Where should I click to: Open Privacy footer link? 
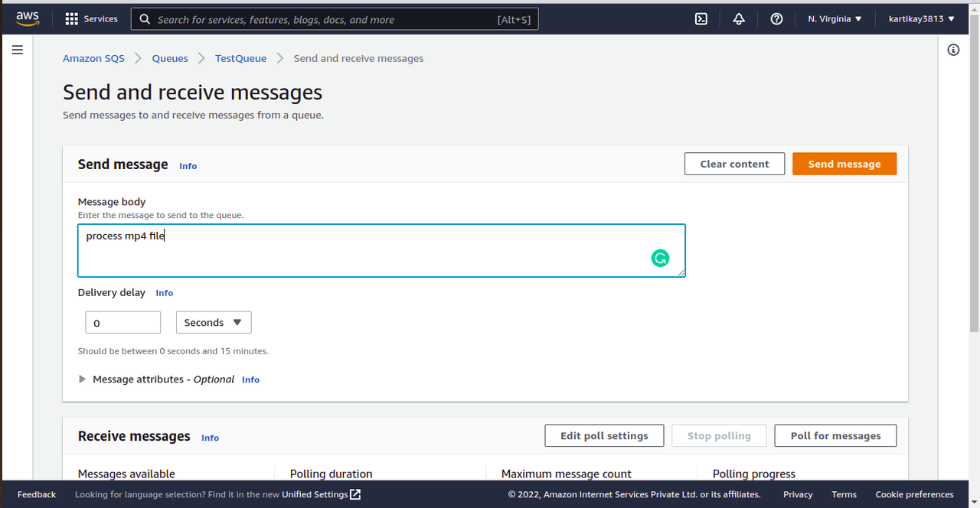798,494
